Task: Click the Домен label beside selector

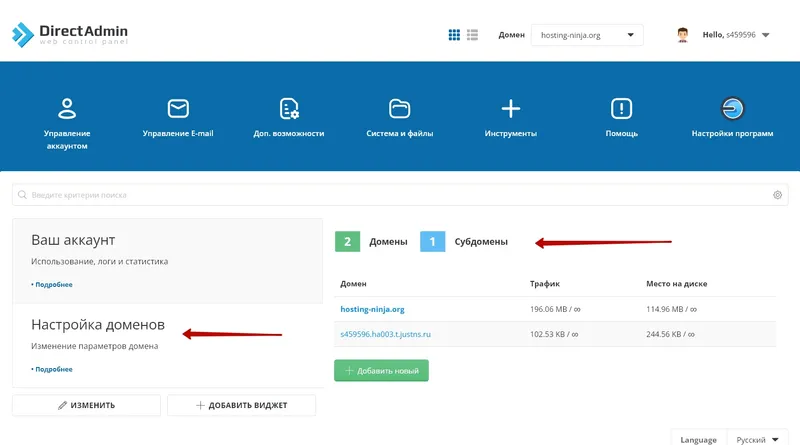Action: [511, 35]
